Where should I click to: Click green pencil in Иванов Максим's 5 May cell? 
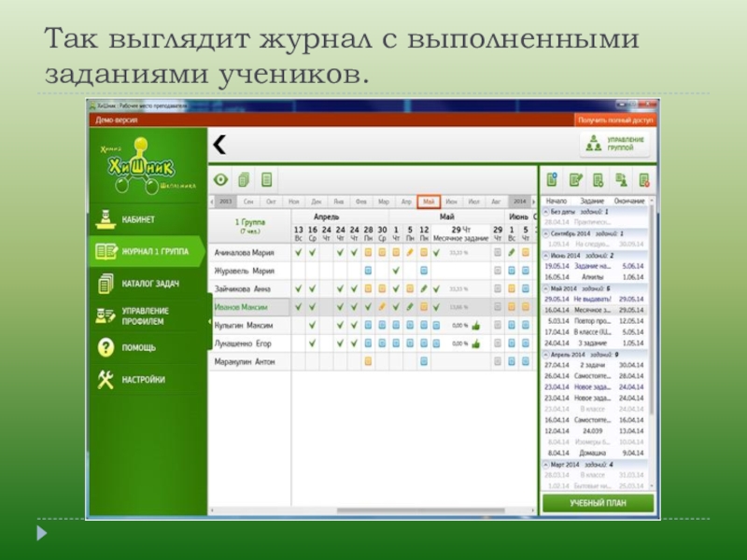410,307
